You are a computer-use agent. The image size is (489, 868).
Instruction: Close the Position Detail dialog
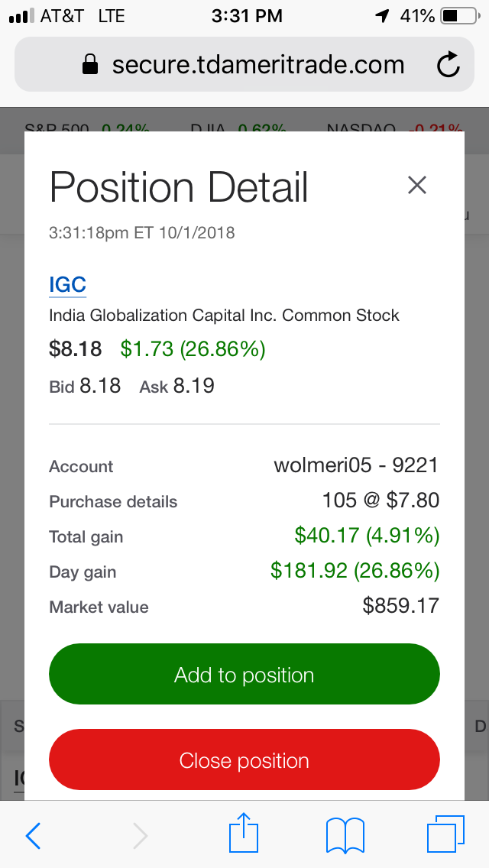[416, 185]
